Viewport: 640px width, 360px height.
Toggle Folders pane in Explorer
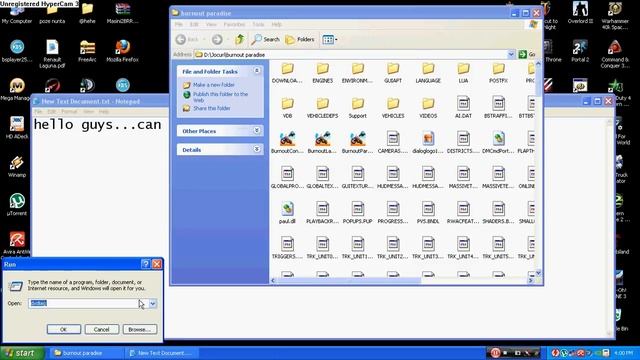pos(300,40)
